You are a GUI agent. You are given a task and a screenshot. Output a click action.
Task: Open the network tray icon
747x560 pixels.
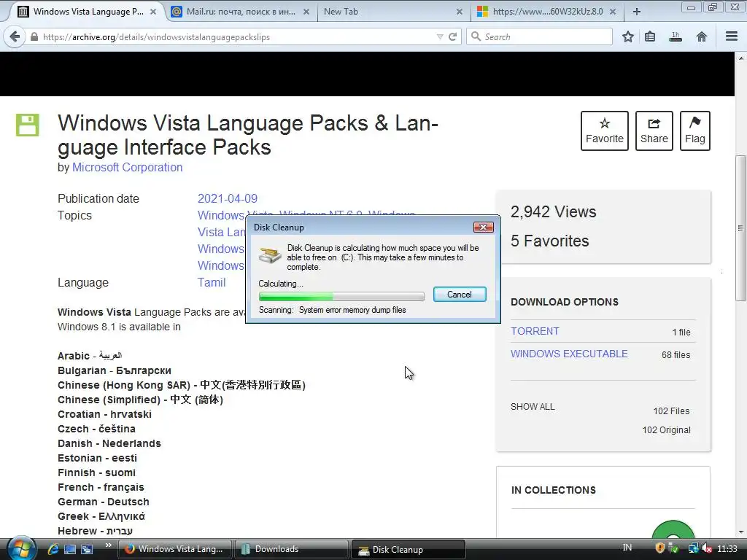(693, 548)
